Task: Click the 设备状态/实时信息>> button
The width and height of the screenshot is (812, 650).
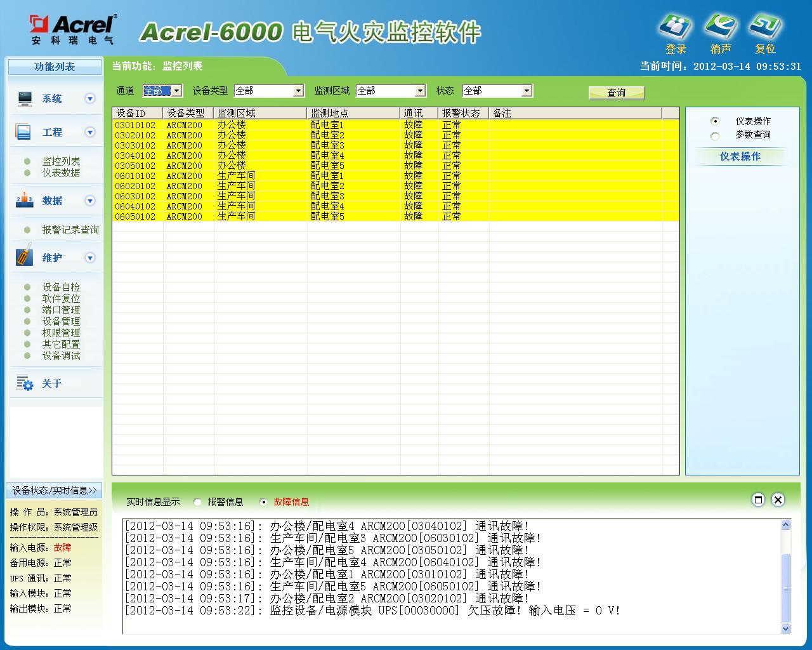Action: (54, 490)
